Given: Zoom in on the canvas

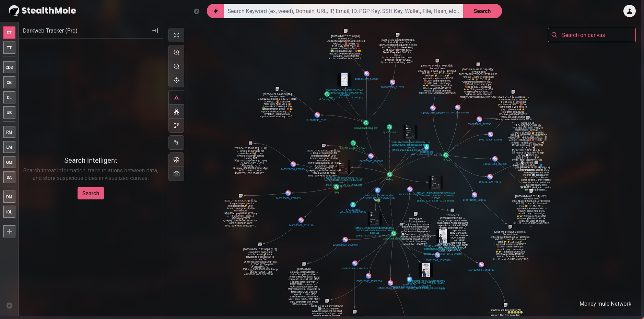Looking at the screenshot, I should [x=176, y=52].
